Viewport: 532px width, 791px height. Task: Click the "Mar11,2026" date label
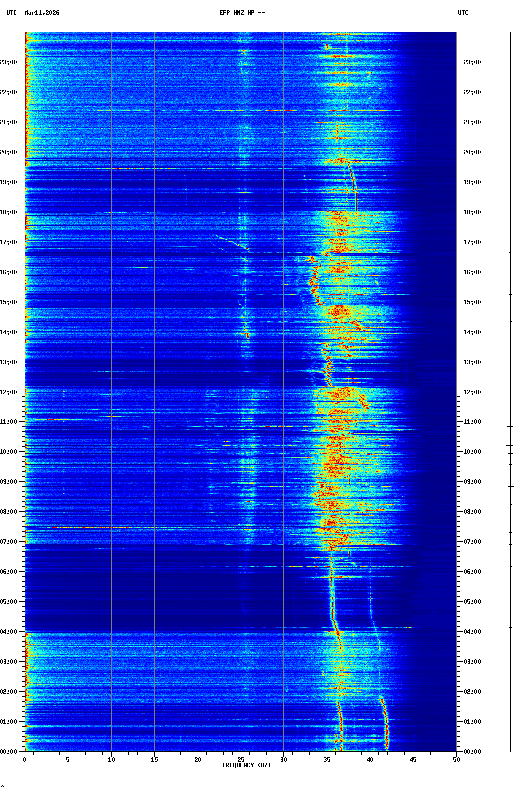[42, 13]
